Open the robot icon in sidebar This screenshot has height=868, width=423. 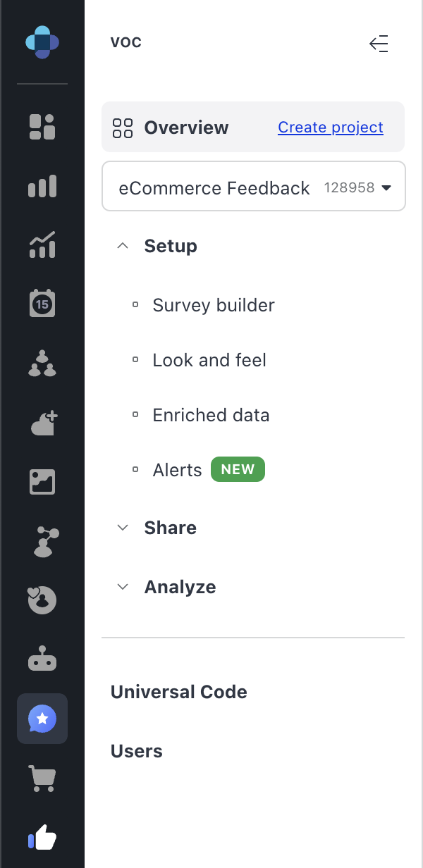click(x=42, y=659)
